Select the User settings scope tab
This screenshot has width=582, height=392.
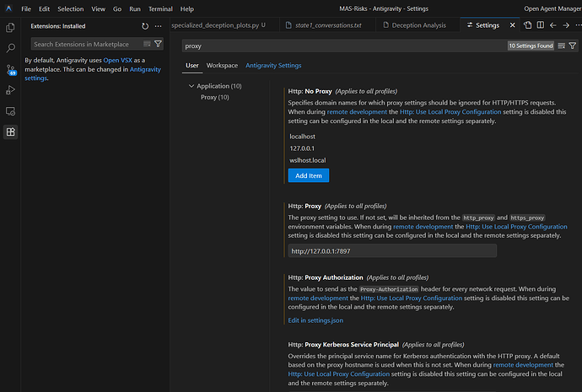192,65
